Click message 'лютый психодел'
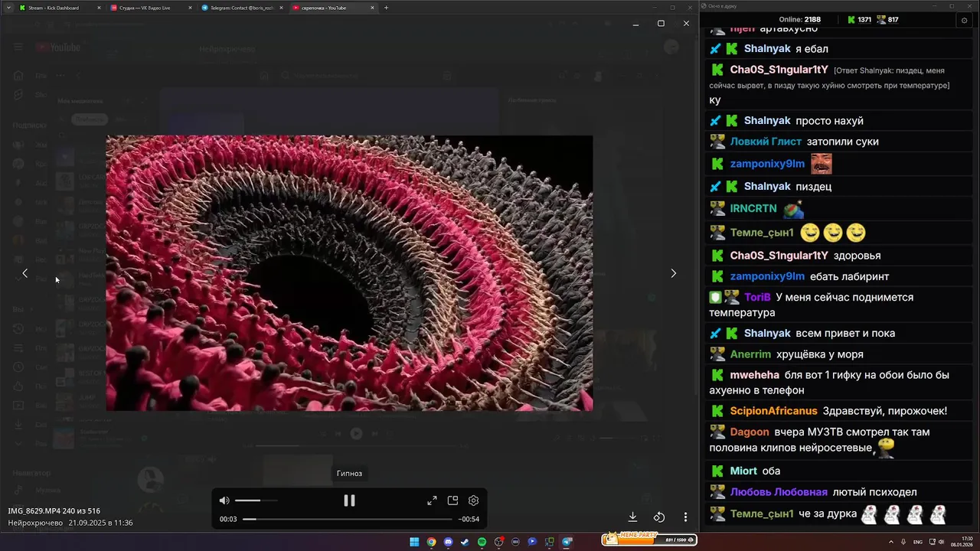 pyautogui.click(x=875, y=492)
